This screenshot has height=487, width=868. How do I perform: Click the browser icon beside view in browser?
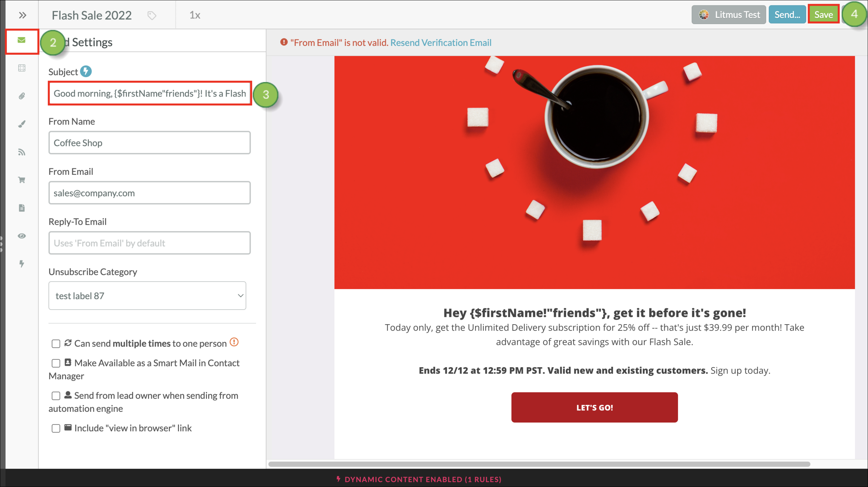click(x=68, y=427)
